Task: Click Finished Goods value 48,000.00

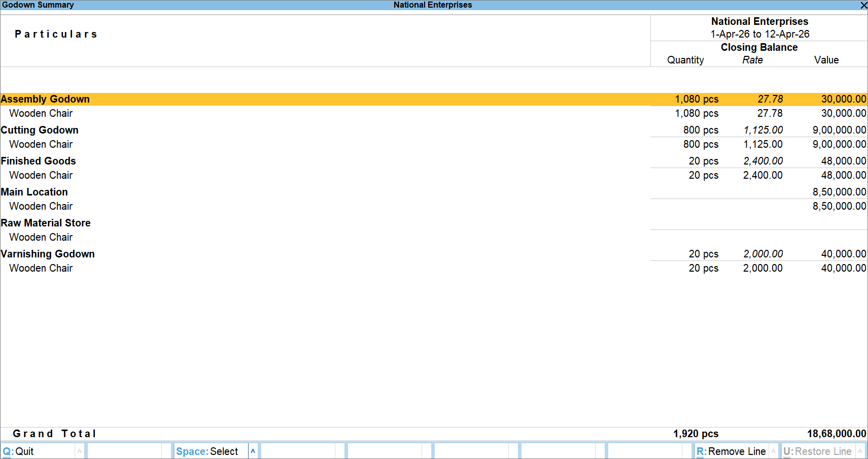Action: coord(844,161)
